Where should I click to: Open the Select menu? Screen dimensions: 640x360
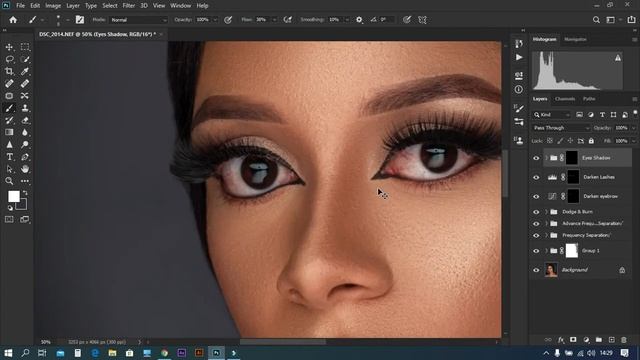[109, 6]
